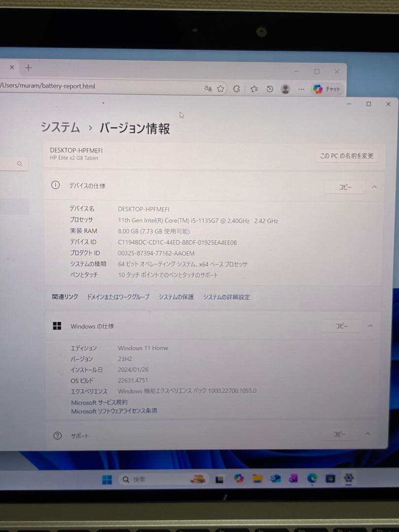Screen dimensions: 399x532
Task: Click the この PC の名前を変更 button
Action: [x=347, y=156]
